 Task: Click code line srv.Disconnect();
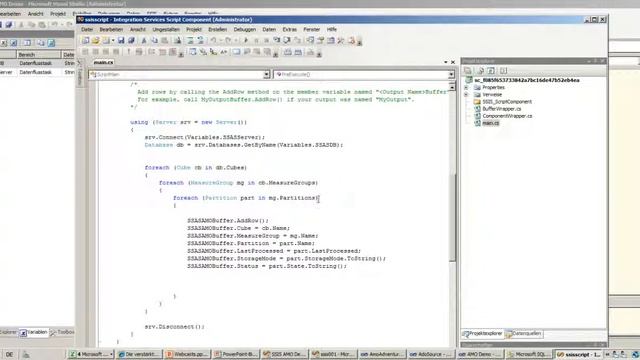click(x=174, y=327)
